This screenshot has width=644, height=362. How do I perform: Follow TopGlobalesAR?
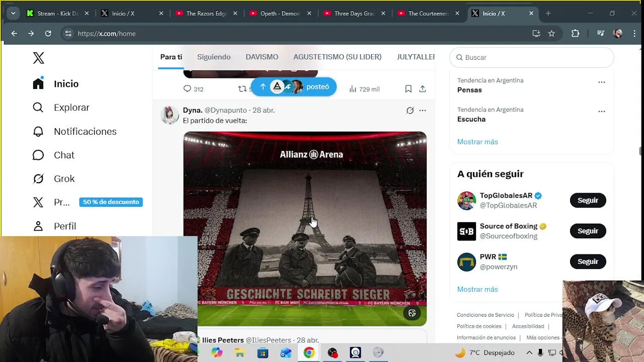(588, 201)
